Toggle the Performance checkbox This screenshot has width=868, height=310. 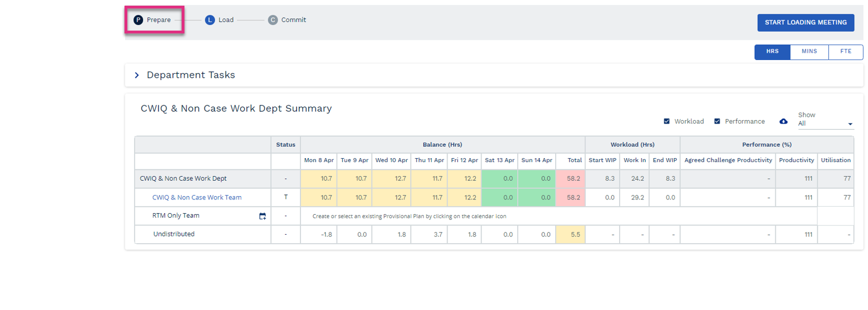point(717,121)
